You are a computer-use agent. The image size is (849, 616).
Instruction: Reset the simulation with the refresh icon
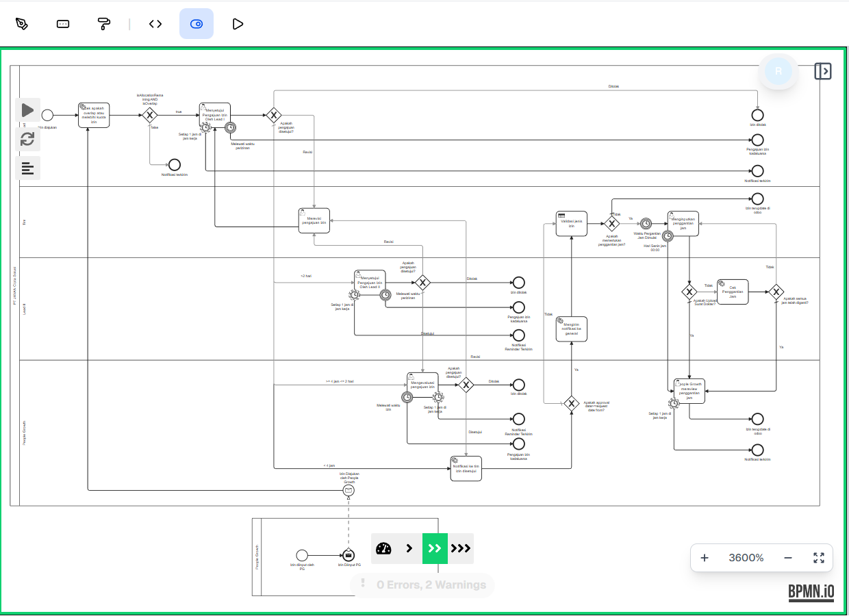[27, 139]
